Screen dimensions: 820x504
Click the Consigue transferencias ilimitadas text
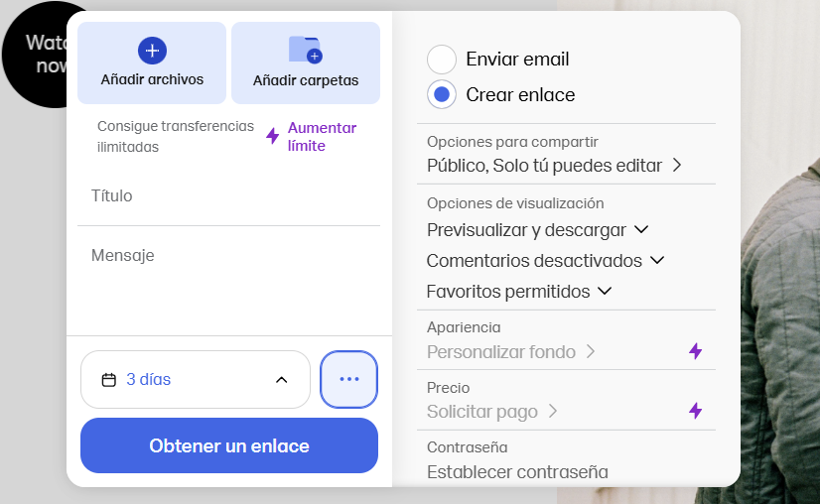click(x=175, y=137)
